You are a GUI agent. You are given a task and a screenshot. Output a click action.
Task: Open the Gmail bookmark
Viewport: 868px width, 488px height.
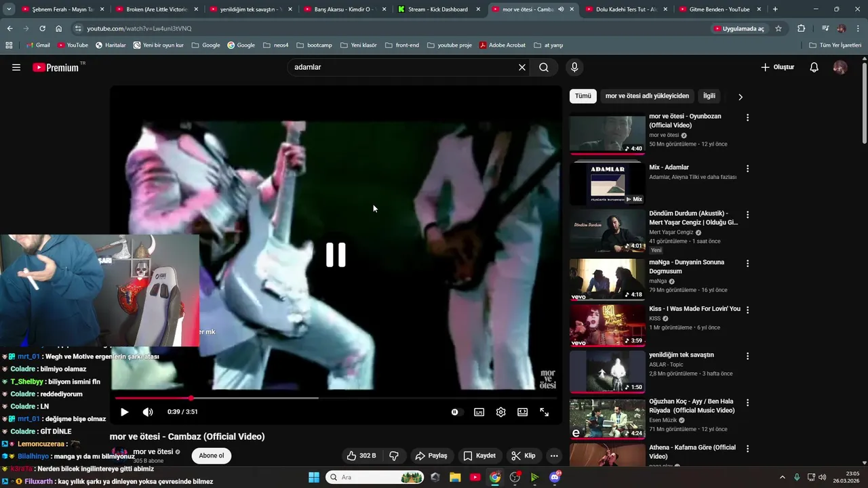(37, 45)
